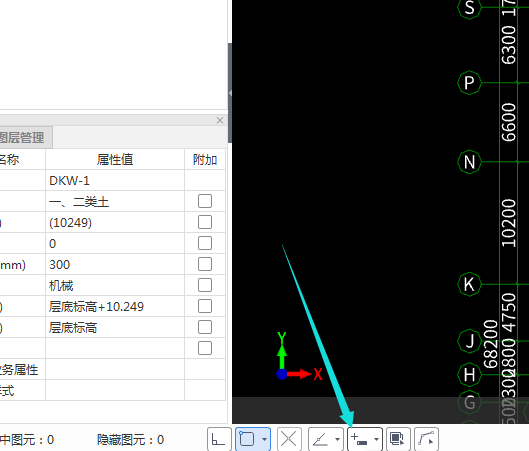This screenshot has width=529, height=451.
Task: Check the 附加 box for the 机械 row
Action: pos(205,285)
